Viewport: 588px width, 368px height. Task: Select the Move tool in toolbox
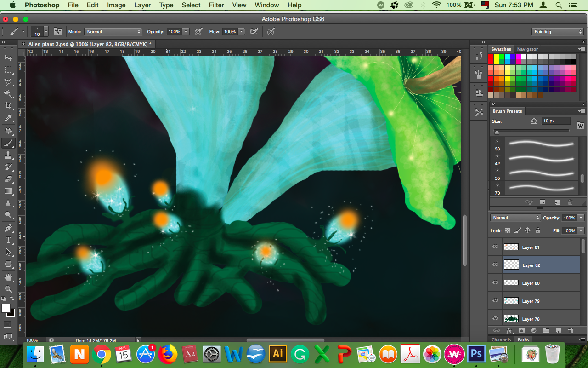[x=8, y=58]
